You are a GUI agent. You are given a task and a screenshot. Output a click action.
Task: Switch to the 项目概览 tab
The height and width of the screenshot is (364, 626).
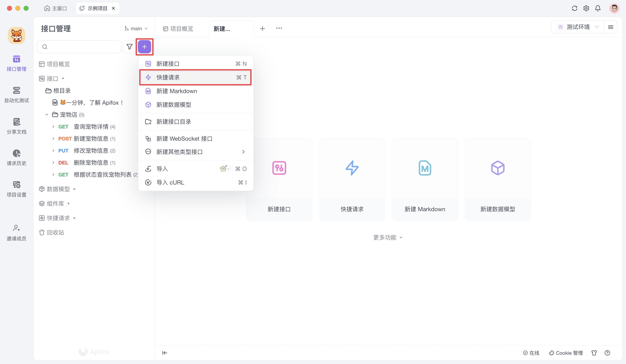click(182, 29)
